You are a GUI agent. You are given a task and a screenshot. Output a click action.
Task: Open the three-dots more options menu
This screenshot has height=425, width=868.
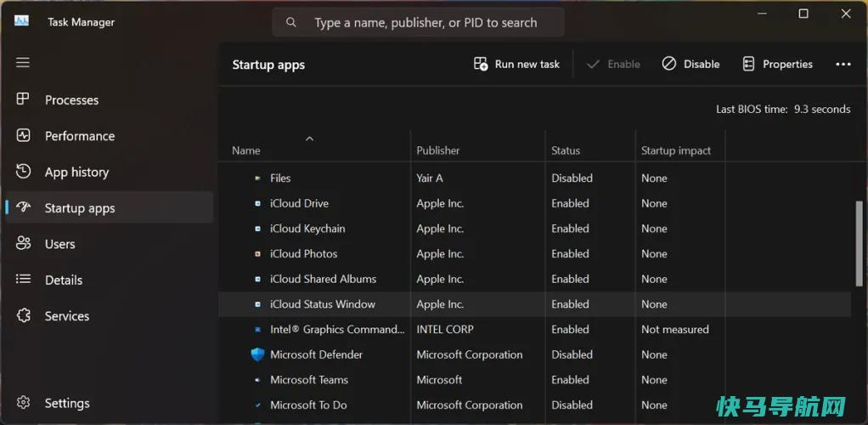tap(843, 65)
